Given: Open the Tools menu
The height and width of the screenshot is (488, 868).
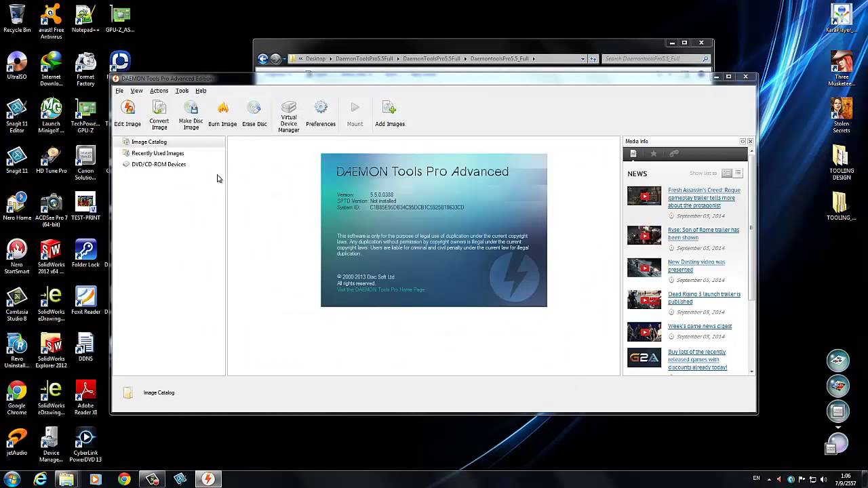Looking at the screenshot, I should (182, 91).
